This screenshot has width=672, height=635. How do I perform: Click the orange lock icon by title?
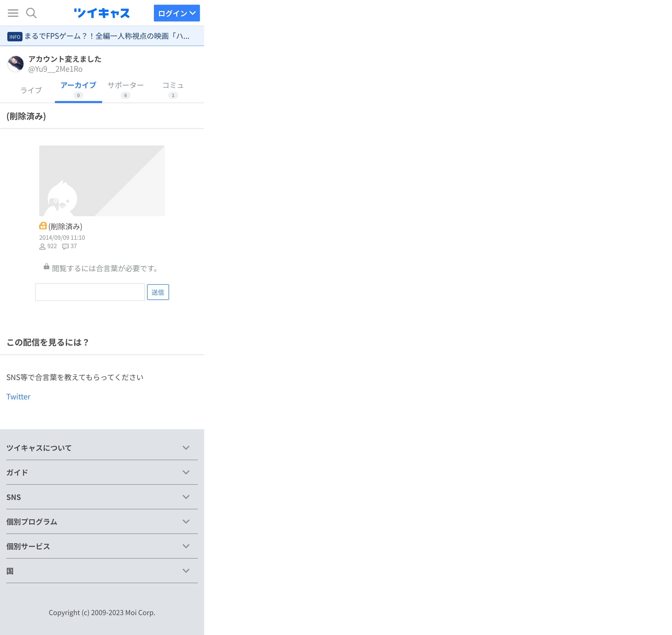pos(43,226)
